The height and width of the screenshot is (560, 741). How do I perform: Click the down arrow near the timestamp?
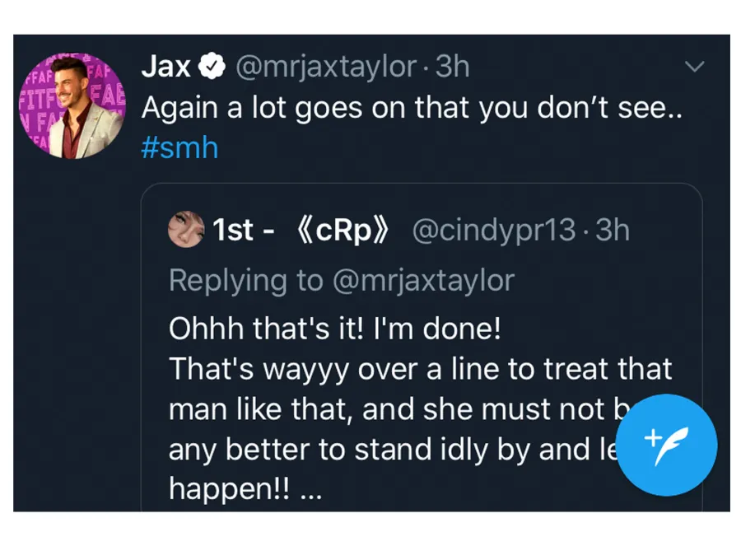[693, 68]
